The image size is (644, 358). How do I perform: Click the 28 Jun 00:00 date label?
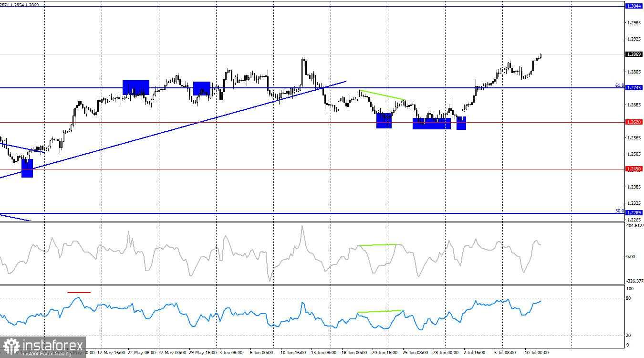447,353
